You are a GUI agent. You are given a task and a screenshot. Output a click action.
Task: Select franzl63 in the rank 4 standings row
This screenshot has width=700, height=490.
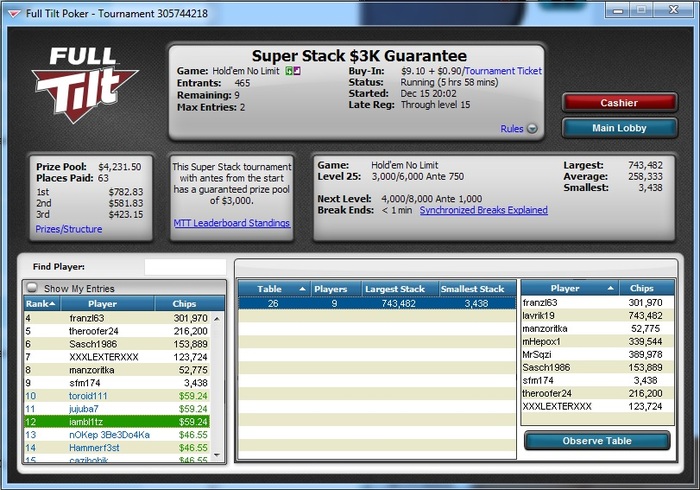coord(117,318)
